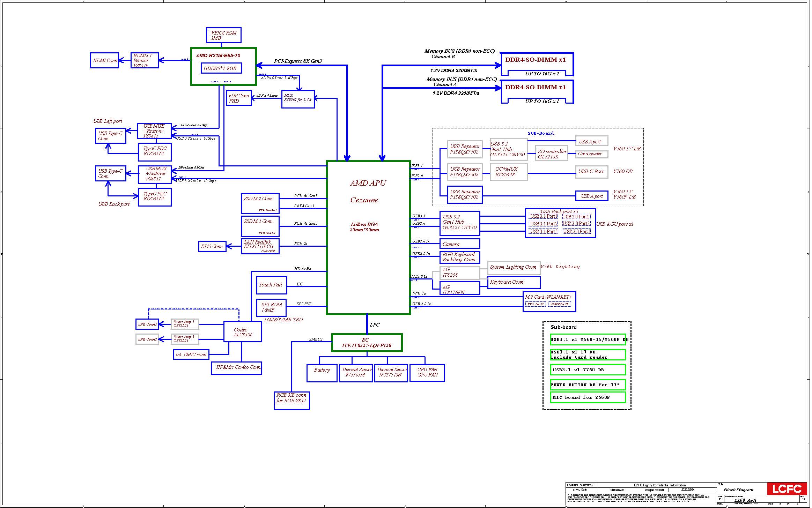Select the VBIOS ROM 1MB box

coord(223,35)
